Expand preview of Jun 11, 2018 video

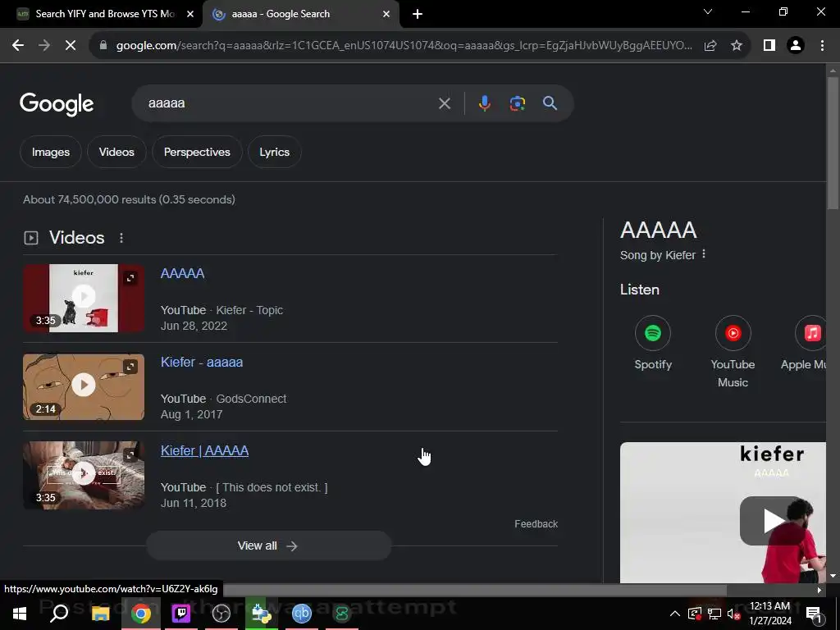point(130,455)
